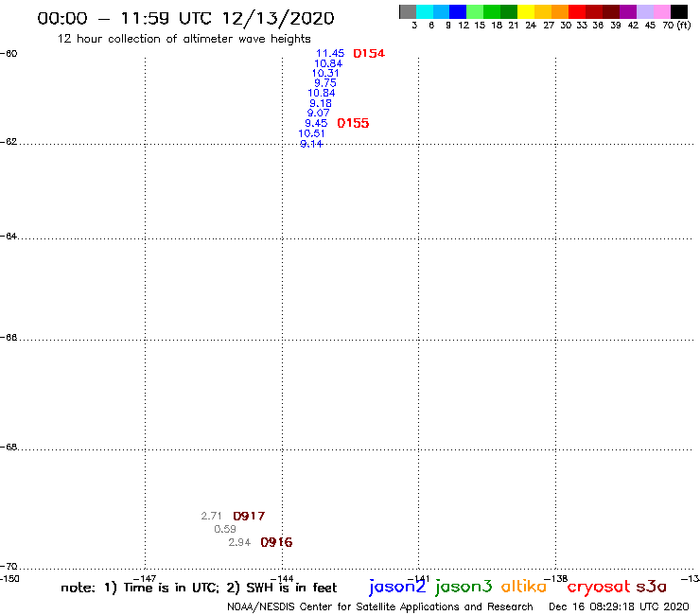Pick the pink swatch in the color scale

click(x=661, y=11)
